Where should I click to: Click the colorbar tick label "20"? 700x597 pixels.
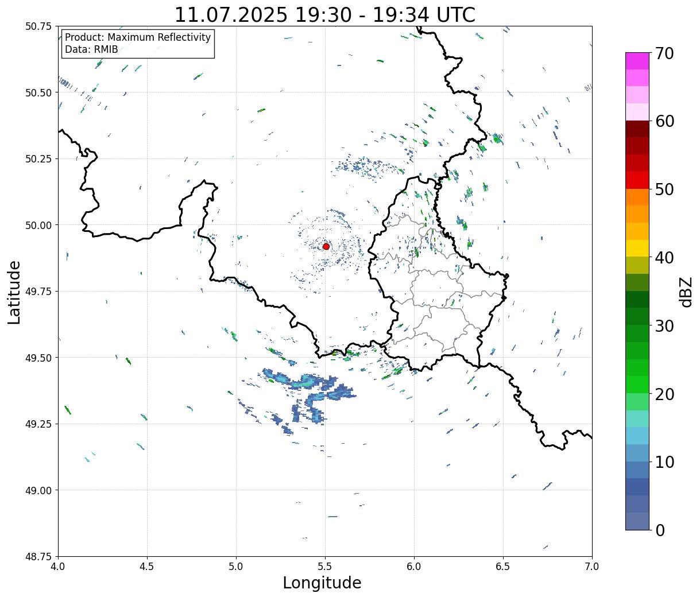[664, 394]
